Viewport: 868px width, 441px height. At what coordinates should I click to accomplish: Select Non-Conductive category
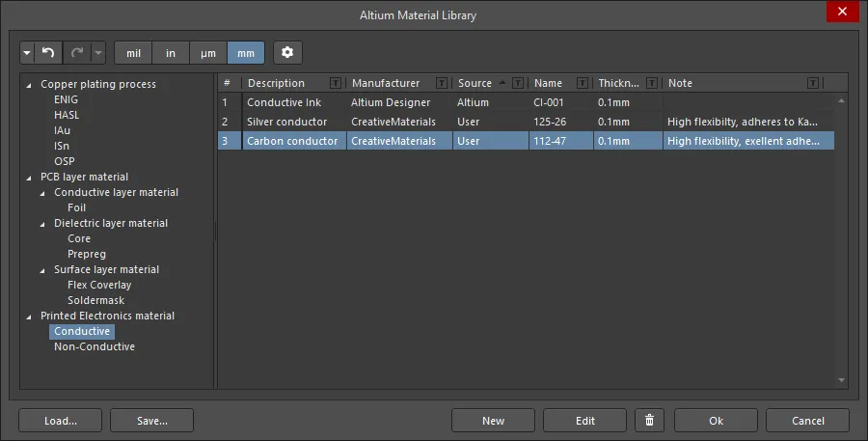pyautogui.click(x=95, y=346)
